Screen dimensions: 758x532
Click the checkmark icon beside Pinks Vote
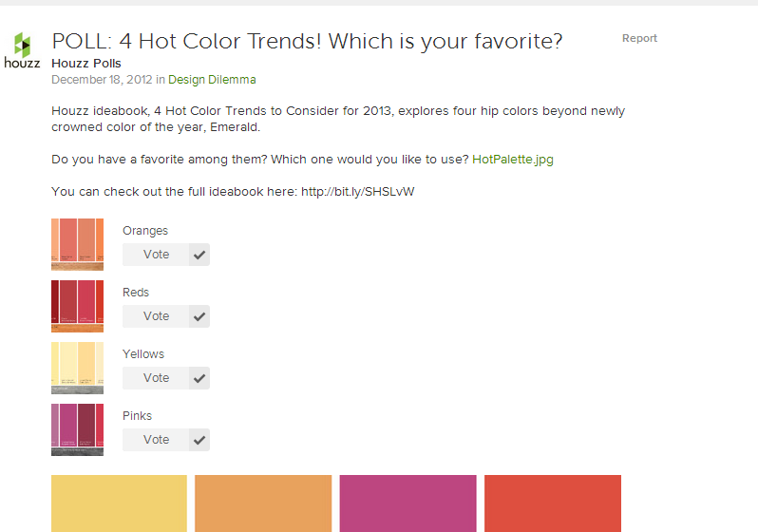coord(199,440)
